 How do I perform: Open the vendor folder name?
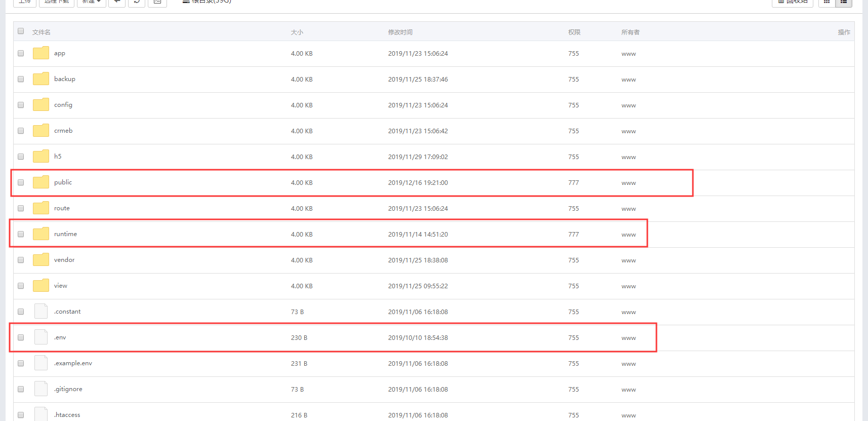click(x=64, y=260)
